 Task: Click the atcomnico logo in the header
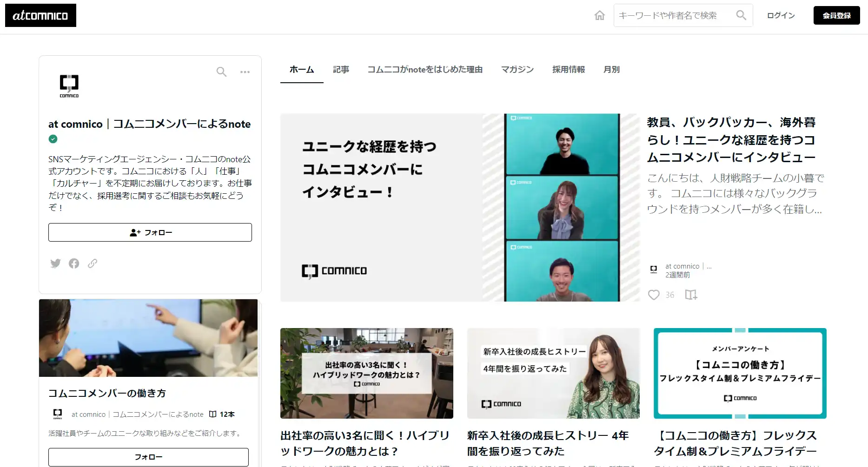40,15
